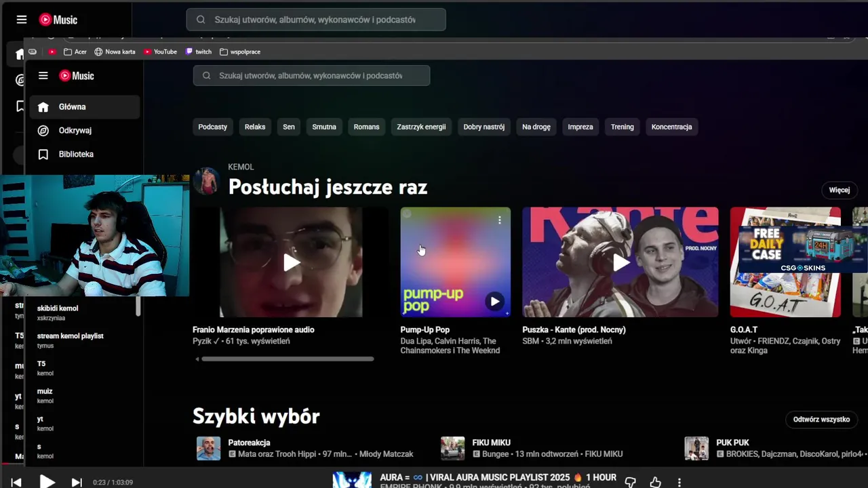Click the carousel horizontal scrollbar
The height and width of the screenshot is (488, 868).
288,359
